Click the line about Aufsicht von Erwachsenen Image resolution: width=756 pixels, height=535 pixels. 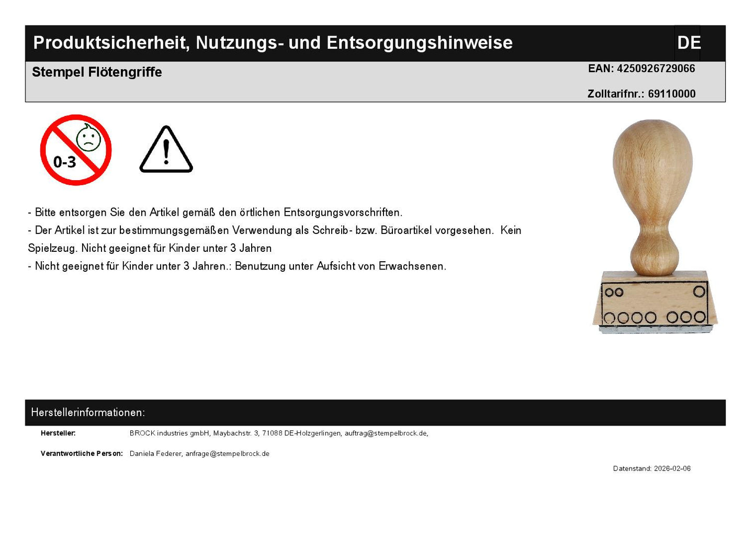pyautogui.click(x=237, y=266)
